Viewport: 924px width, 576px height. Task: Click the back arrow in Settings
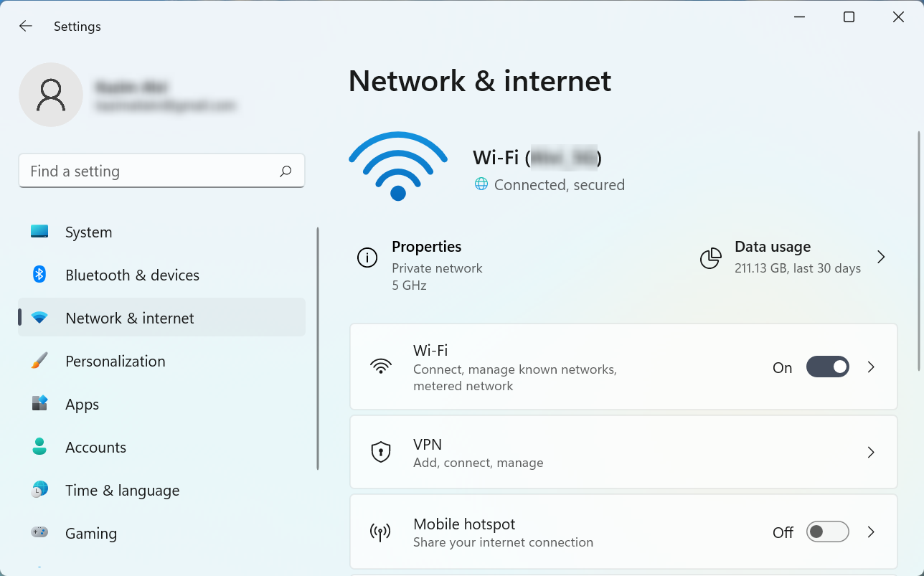pyautogui.click(x=26, y=27)
